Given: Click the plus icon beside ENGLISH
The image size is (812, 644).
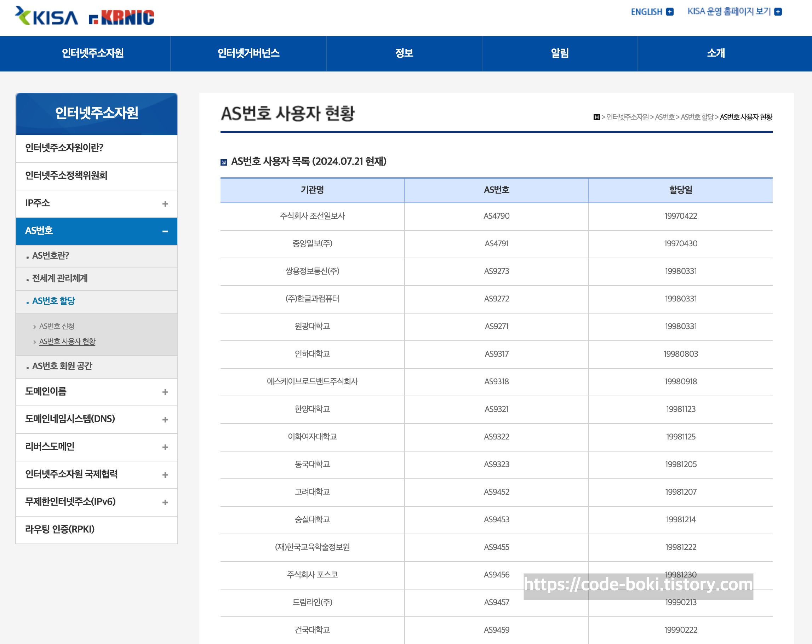Looking at the screenshot, I should coord(670,12).
